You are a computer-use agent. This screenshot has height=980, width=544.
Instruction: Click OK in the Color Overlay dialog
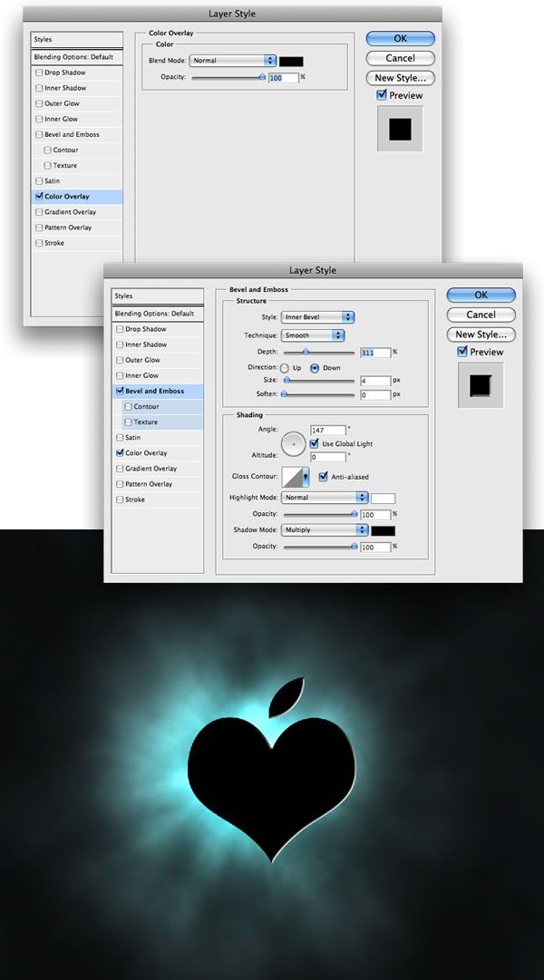400,38
